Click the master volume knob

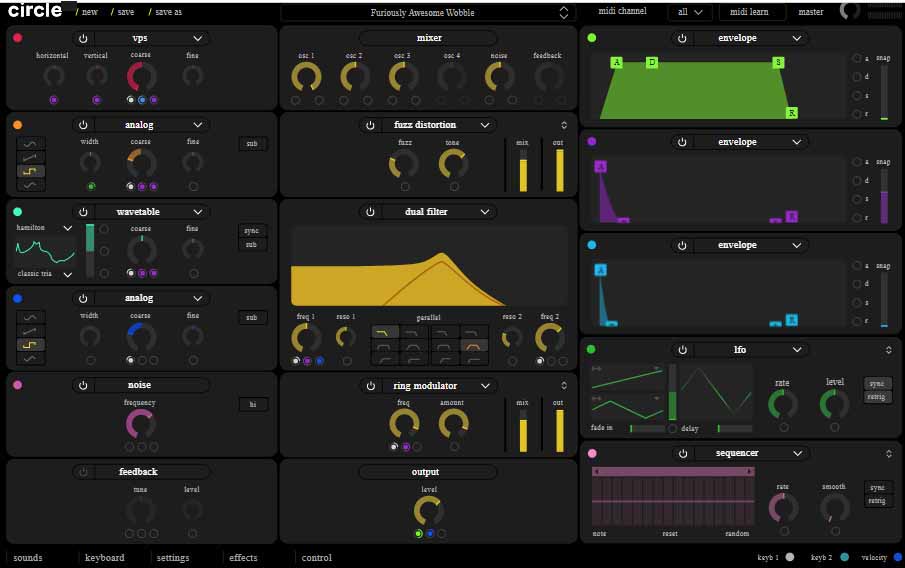pyautogui.click(x=850, y=10)
